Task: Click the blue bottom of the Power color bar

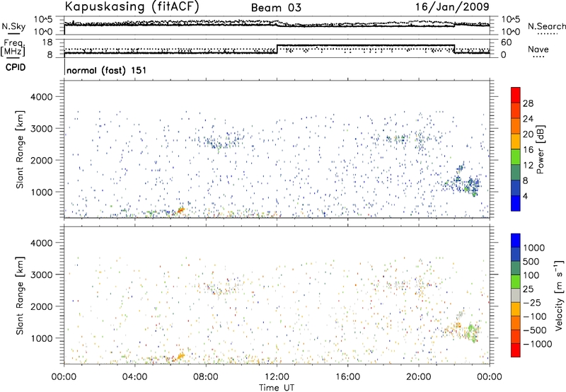Action: click(516, 203)
